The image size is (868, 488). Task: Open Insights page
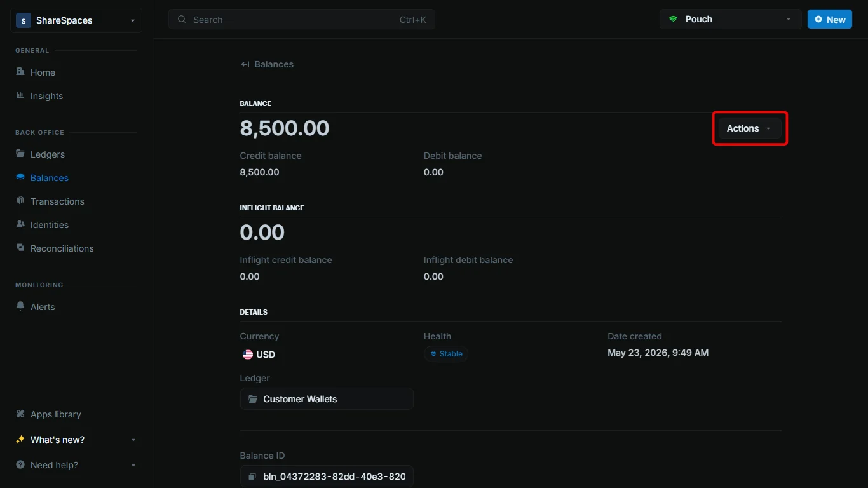46,96
